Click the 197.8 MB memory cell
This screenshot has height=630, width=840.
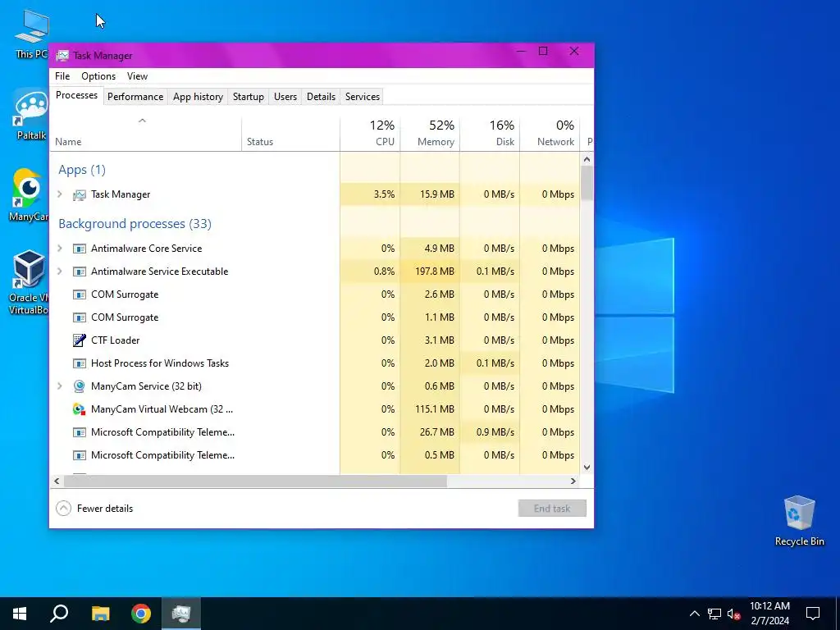click(430, 271)
